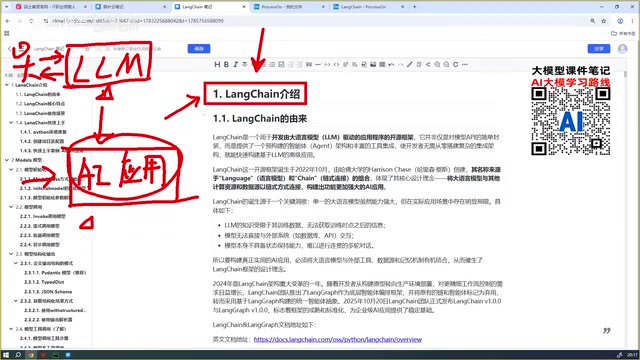The height and width of the screenshot is (360, 640).
Task: Click the refresh C icon in toolbar
Action: 456,64
